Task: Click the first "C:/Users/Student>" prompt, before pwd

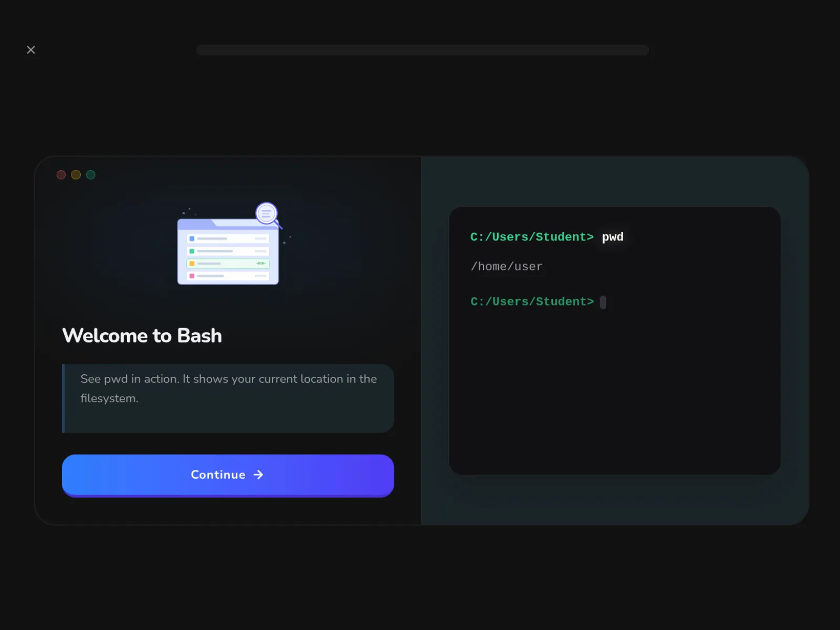Action: tap(532, 237)
